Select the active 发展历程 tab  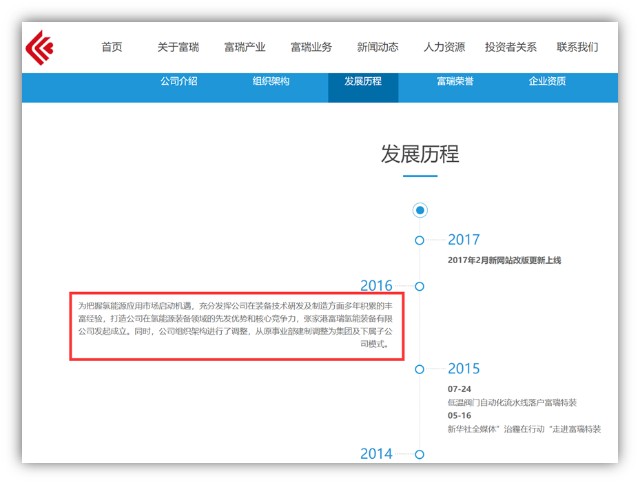pos(363,87)
